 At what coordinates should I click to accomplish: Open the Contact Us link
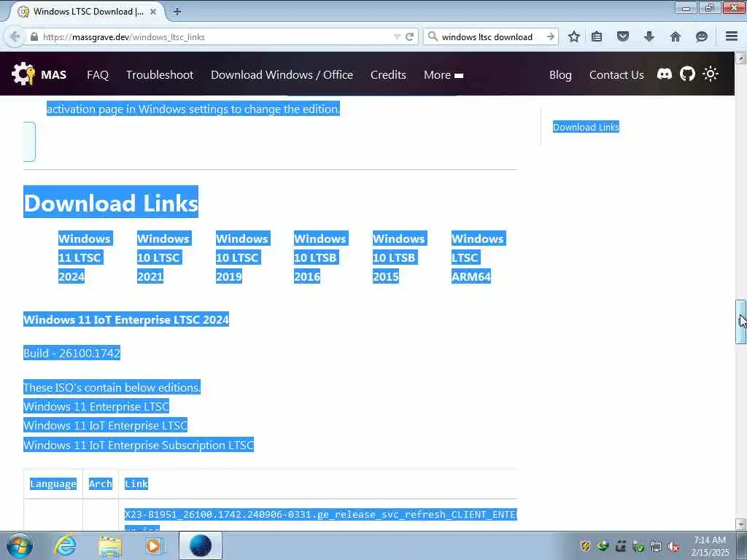616,75
